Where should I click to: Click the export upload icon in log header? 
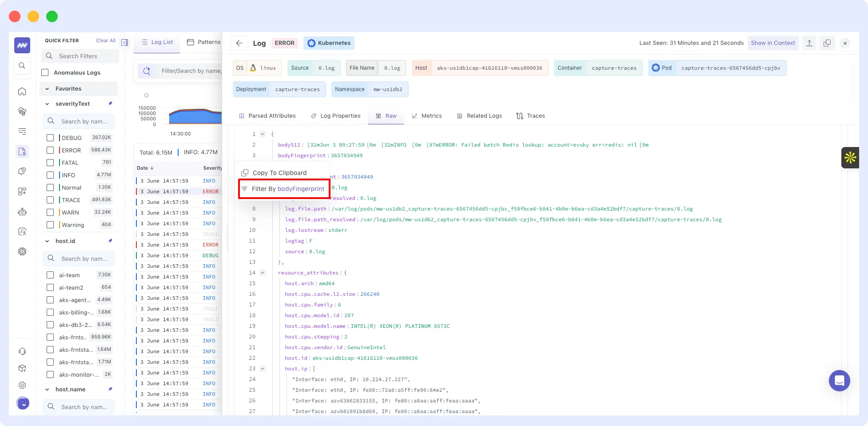(809, 43)
